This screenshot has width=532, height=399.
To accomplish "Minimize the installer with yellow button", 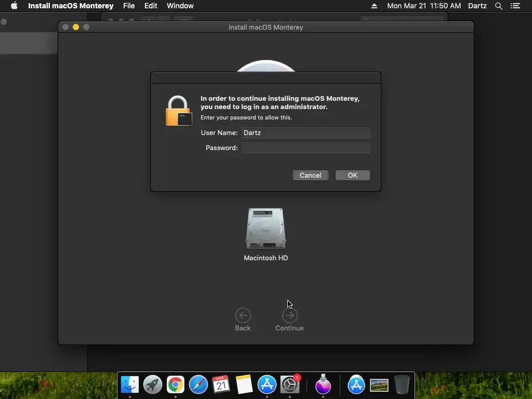I will click(x=76, y=27).
